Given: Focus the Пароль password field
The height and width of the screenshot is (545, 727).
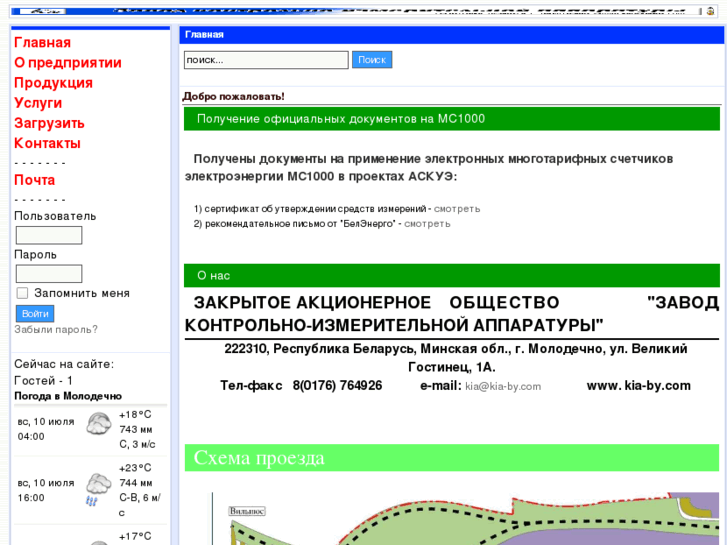Looking at the screenshot, I should 49,274.
